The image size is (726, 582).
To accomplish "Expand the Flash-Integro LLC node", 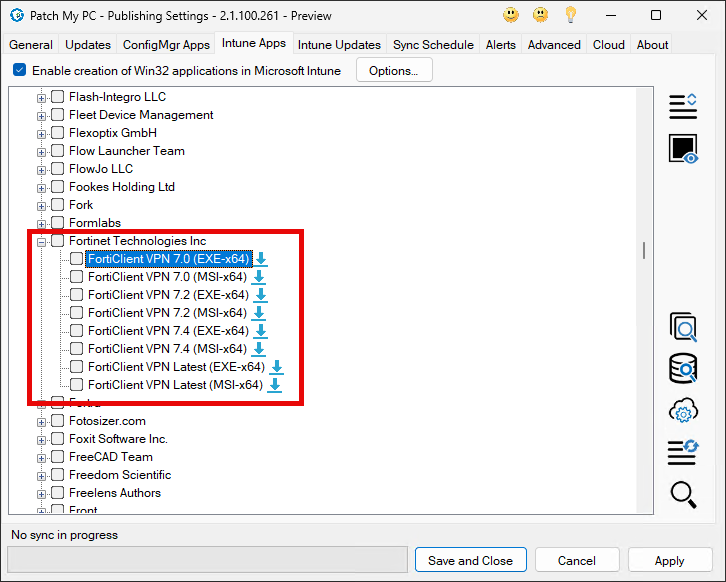I will tap(42, 97).
